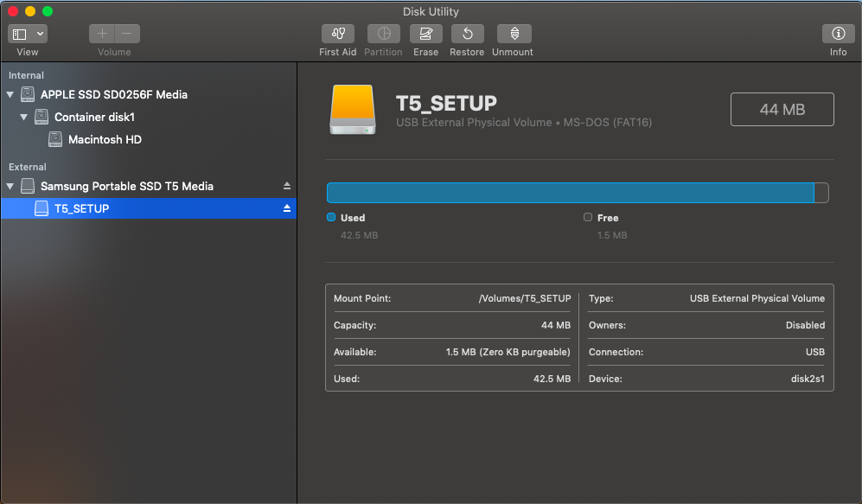Click the blue disk usage bar
The width and height of the screenshot is (862, 504).
(x=570, y=193)
